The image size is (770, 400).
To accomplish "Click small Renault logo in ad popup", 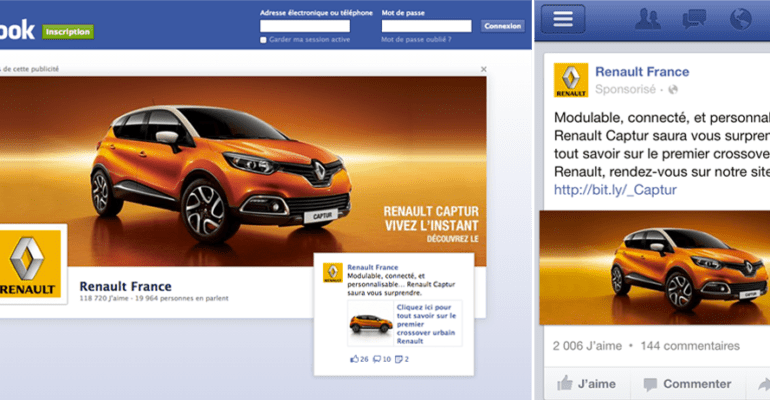I will pos(332,273).
